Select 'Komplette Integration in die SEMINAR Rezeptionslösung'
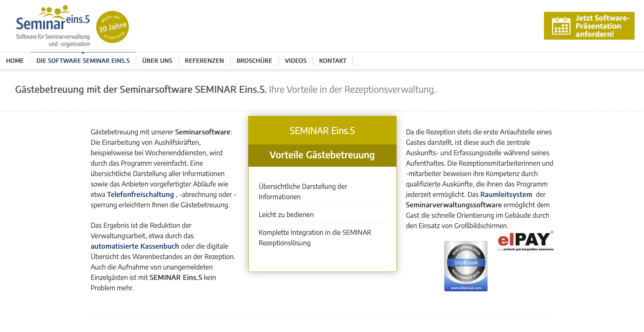 [322, 238]
